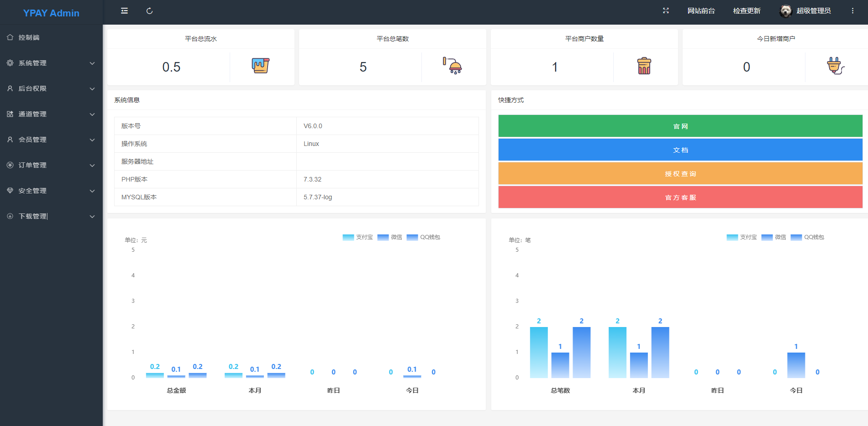Click the tallest 支付宝 bar in 总笔数
The height and width of the screenshot is (426, 868).
539,352
